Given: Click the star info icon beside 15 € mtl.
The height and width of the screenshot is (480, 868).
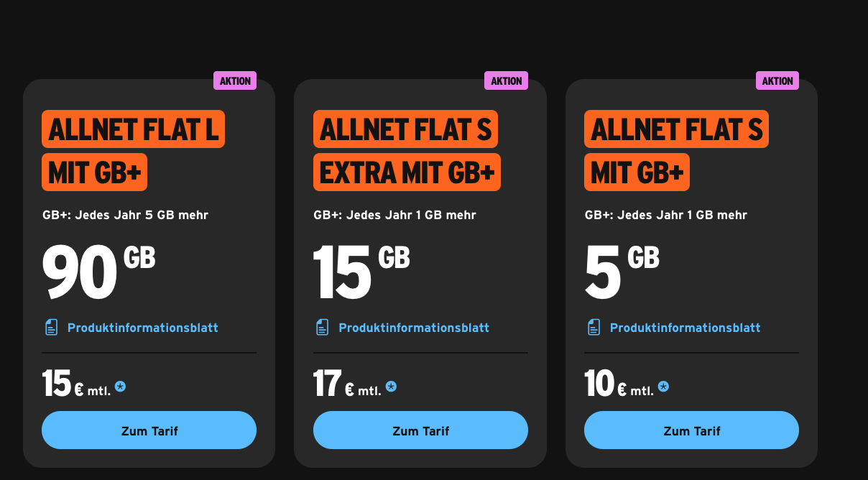Looking at the screenshot, I should pyautogui.click(x=121, y=387).
